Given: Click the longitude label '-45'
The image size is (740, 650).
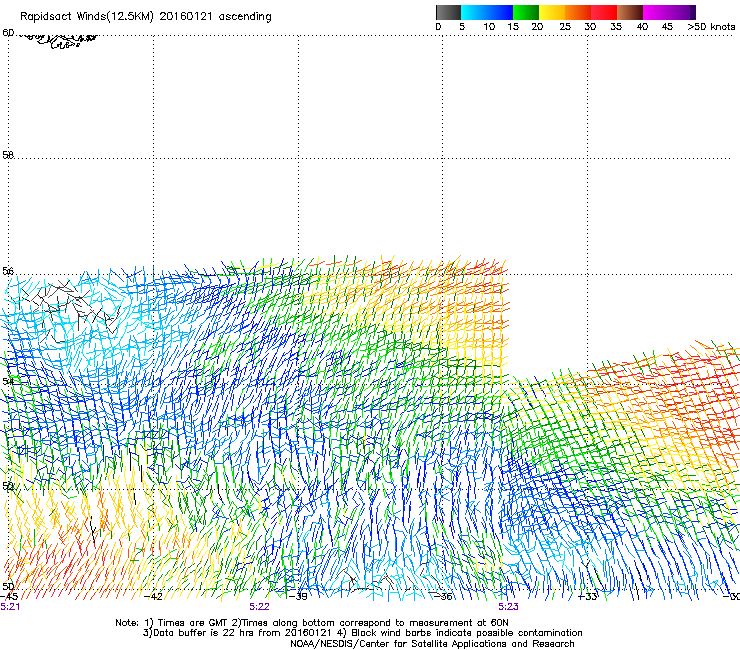Looking at the screenshot, I should click(x=9, y=596).
